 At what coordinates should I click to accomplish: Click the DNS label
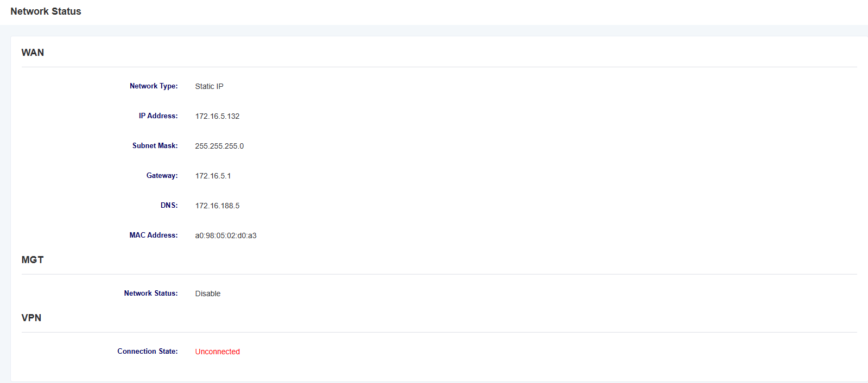coord(169,206)
